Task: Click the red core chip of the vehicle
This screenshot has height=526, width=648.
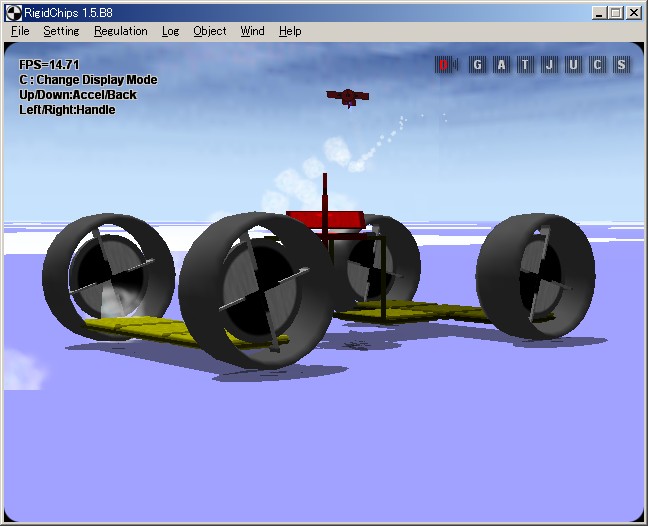Action: tap(326, 220)
